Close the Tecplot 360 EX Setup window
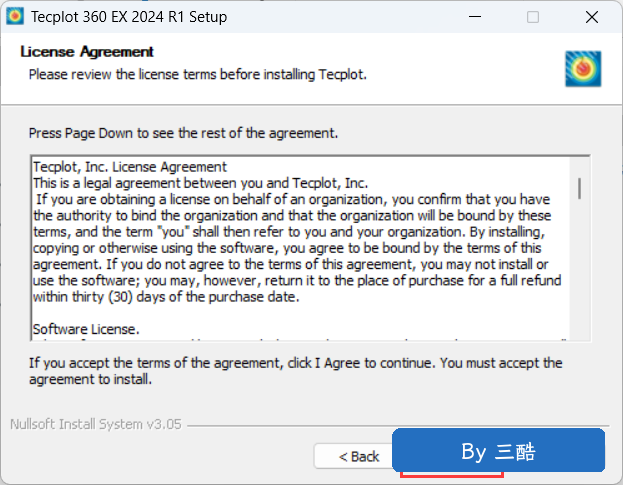This screenshot has height=485, width=623. tap(592, 17)
